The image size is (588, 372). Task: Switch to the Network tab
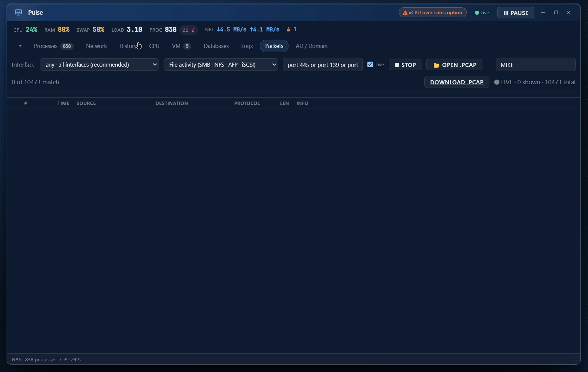[x=96, y=46]
